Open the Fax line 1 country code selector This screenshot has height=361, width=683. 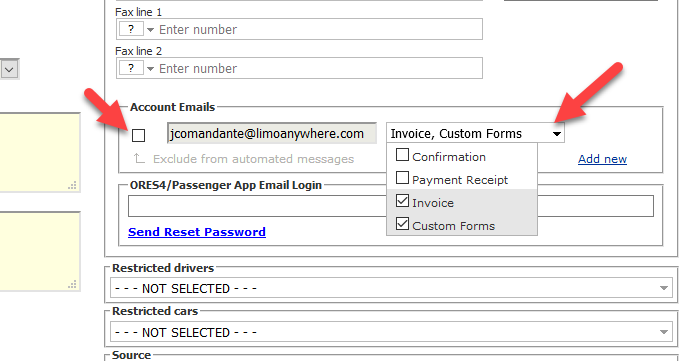[x=136, y=30]
